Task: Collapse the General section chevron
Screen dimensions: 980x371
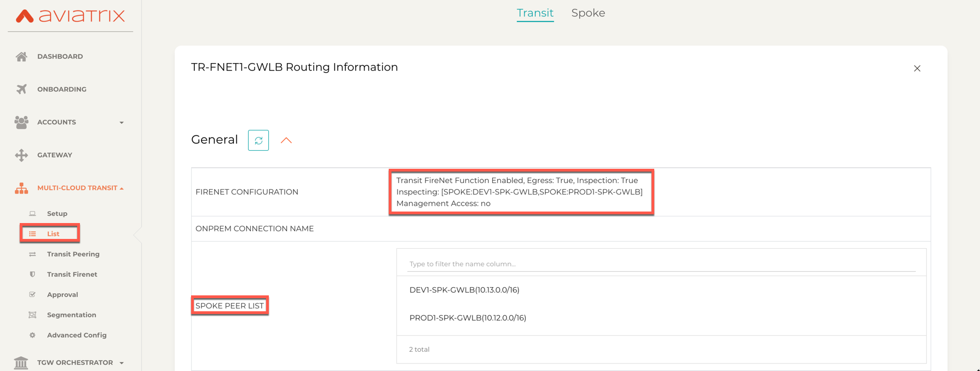Action: click(x=286, y=140)
